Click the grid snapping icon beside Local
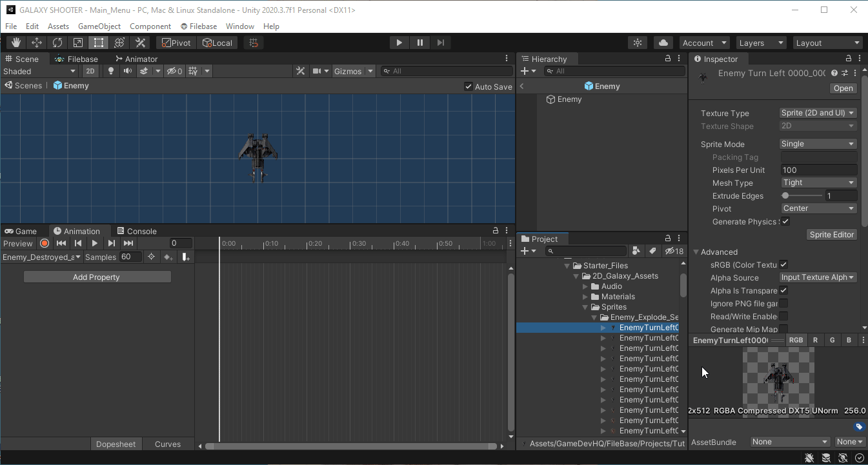This screenshot has height=465, width=868. 254,43
